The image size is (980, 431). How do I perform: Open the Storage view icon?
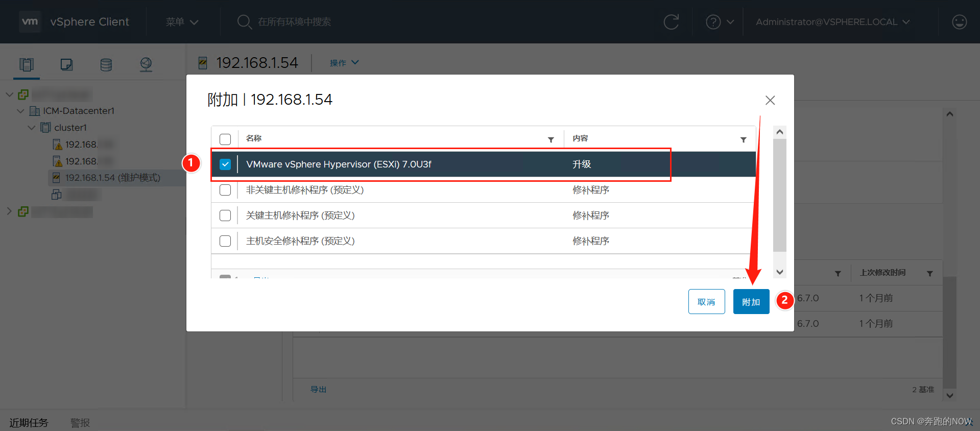point(106,64)
